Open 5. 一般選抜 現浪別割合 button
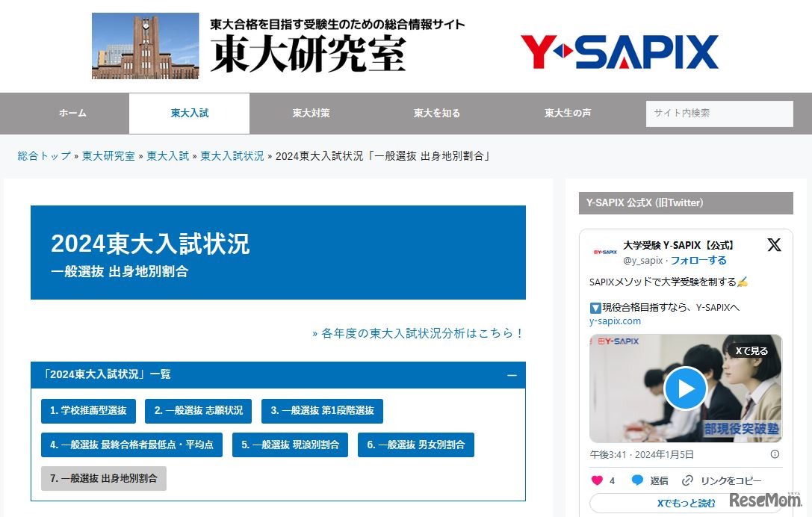The height and width of the screenshot is (517, 812). [290, 445]
